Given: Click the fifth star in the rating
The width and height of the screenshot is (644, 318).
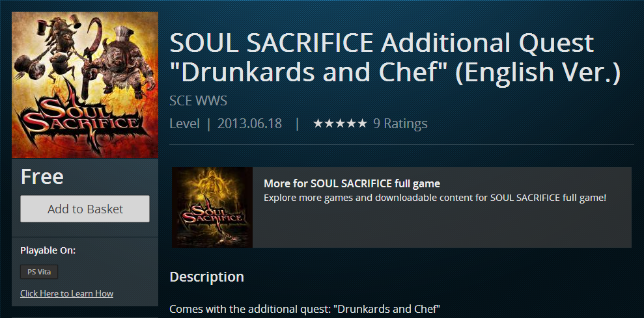Looking at the screenshot, I should 361,124.
